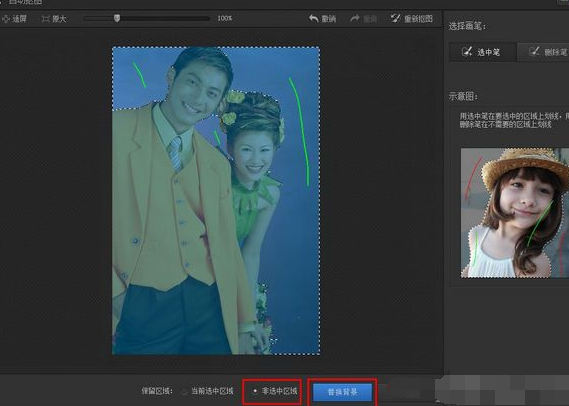Click the 重做 redo arrow

[x=355, y=18]
